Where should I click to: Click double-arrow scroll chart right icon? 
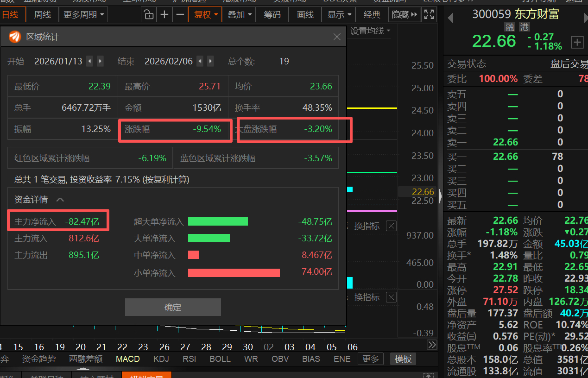coord(432,345)
